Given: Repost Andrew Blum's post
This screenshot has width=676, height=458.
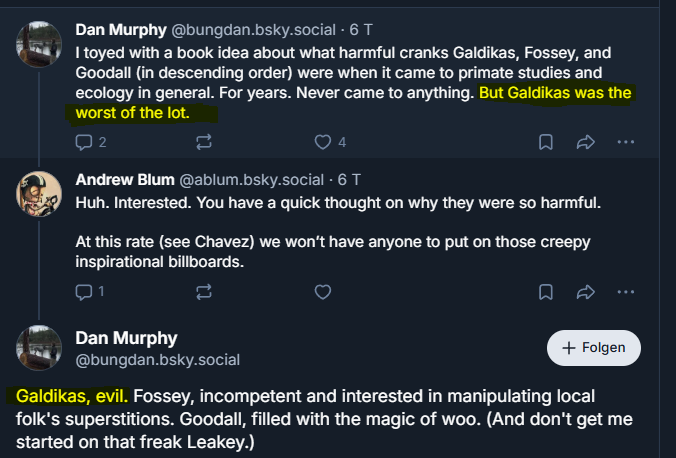Looking at the screenshot, I should pyautogui.click(x=204, y=292).
